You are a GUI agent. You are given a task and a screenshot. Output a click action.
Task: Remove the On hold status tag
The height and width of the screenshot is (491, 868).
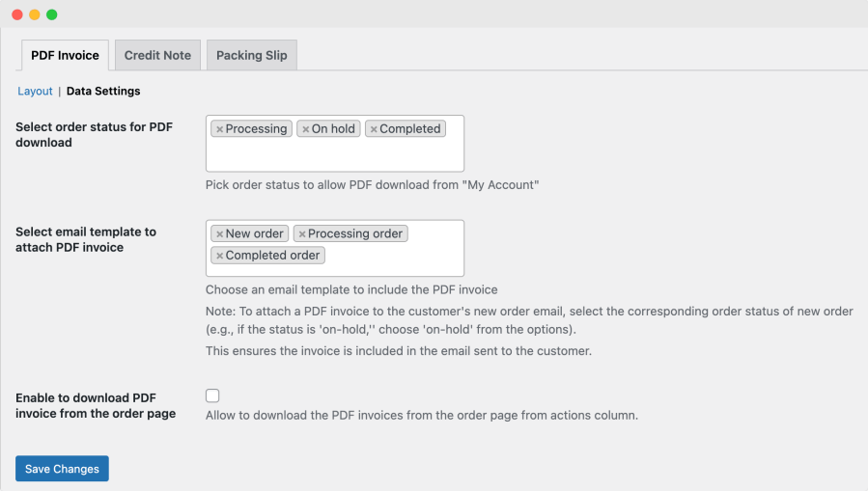click(305, 129)
